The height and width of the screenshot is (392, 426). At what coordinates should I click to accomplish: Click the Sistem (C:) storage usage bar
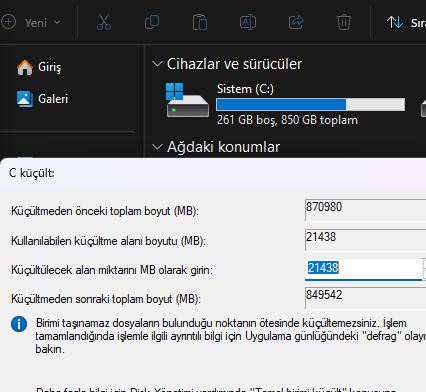tap(311, 105)
